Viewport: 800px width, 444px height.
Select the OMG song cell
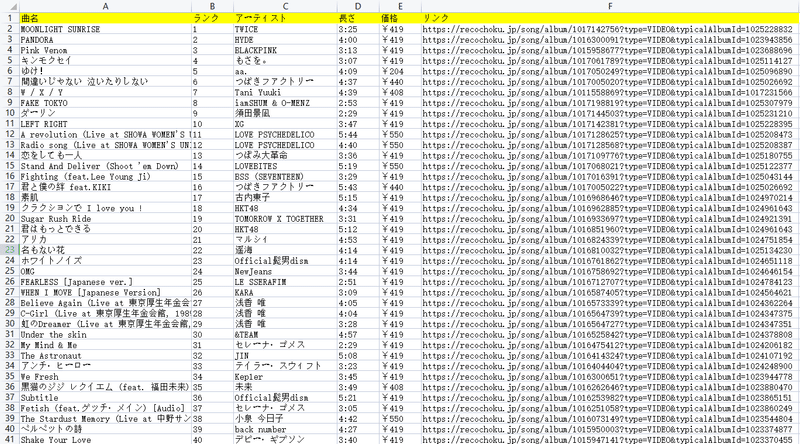click(106, 271)
